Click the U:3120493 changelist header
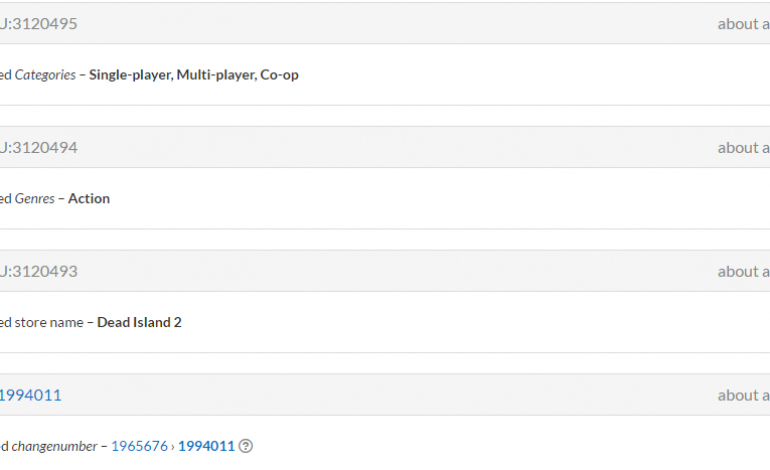The image size is (770, 470). [38, 271]
